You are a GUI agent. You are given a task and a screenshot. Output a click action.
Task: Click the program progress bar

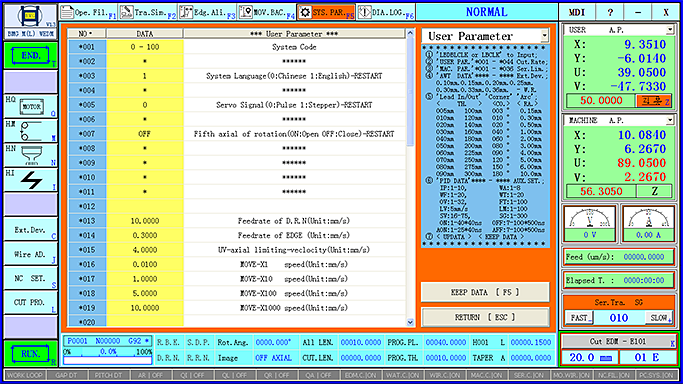point(108,360)
